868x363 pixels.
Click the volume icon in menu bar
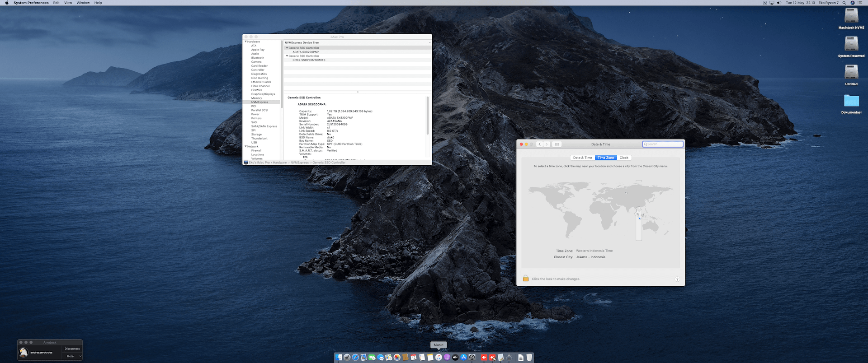779,3
